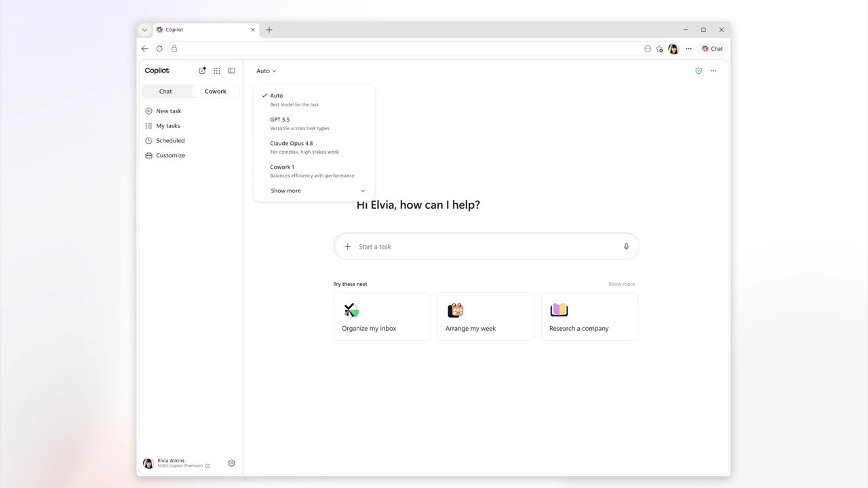
Task: Choose the Cowork 1 model
Action: tap(314, 171)
